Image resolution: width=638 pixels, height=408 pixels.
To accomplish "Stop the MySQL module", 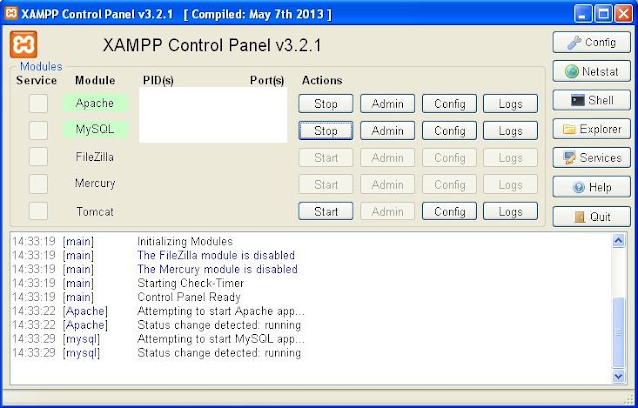I will [326, 131].
